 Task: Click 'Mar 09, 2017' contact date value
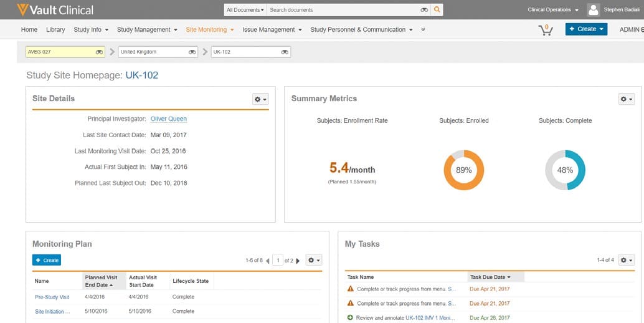[x=168, y=135]
